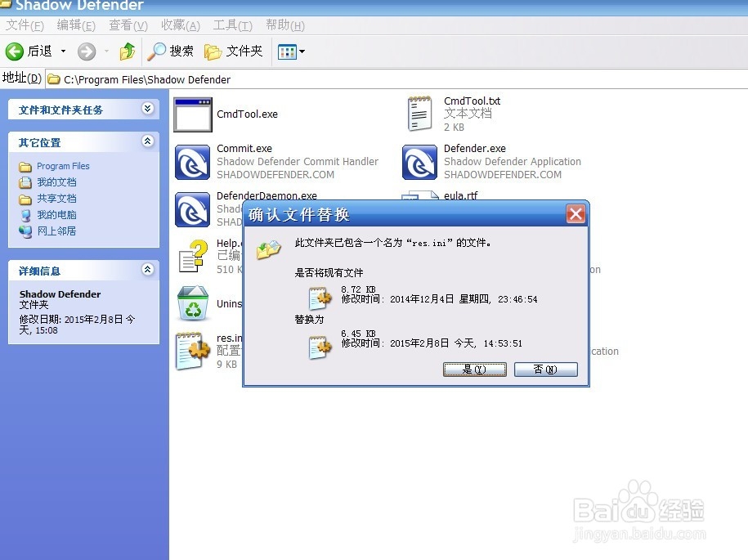Open the 查看(V) menu
The image size is (748, 560).
click(x=128, y=25)
